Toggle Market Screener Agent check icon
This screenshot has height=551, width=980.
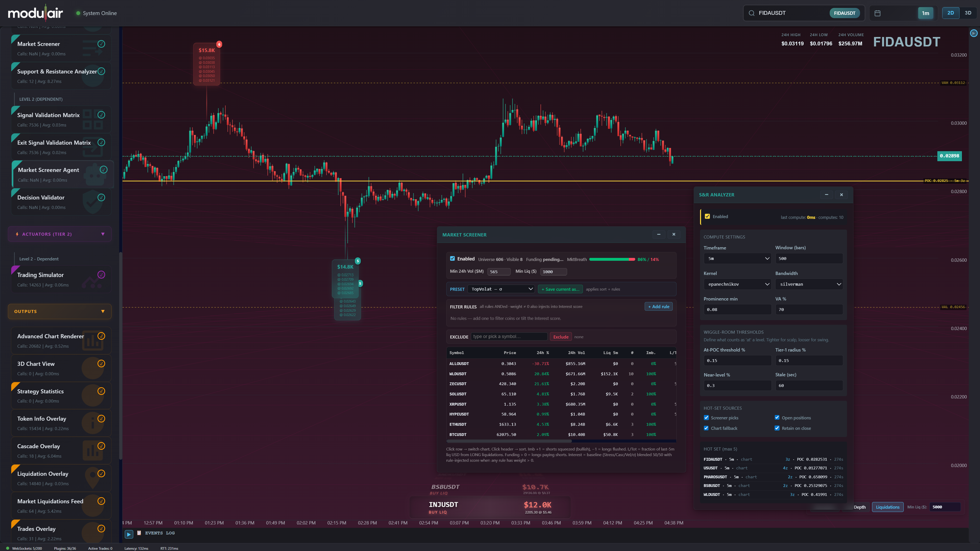pyautogui.click(x=103, y=170)
